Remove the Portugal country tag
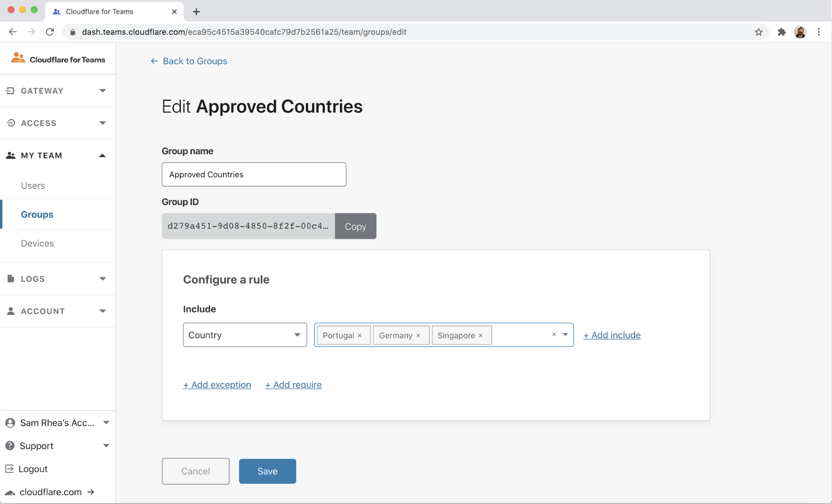832x504 pixels. pos(360,336)
